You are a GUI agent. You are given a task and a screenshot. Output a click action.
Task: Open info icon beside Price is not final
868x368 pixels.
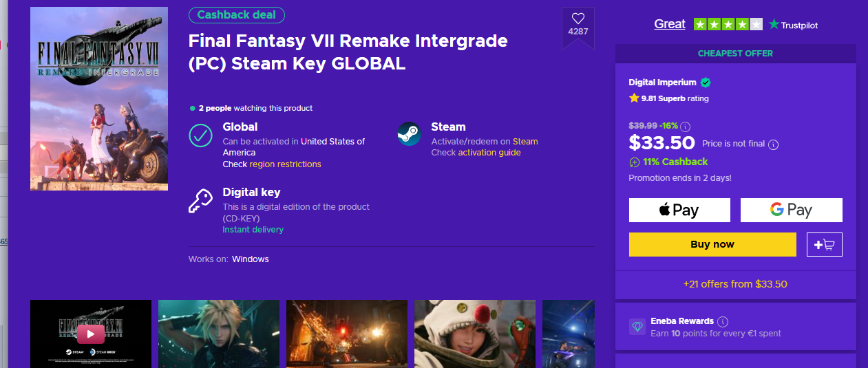pyautogui.click(x=773, y=144)
